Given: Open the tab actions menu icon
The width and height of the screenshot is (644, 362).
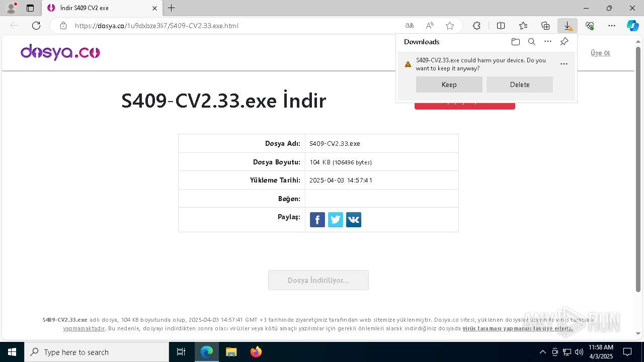Looking at the screenshot, I should [x=30, y=8].
